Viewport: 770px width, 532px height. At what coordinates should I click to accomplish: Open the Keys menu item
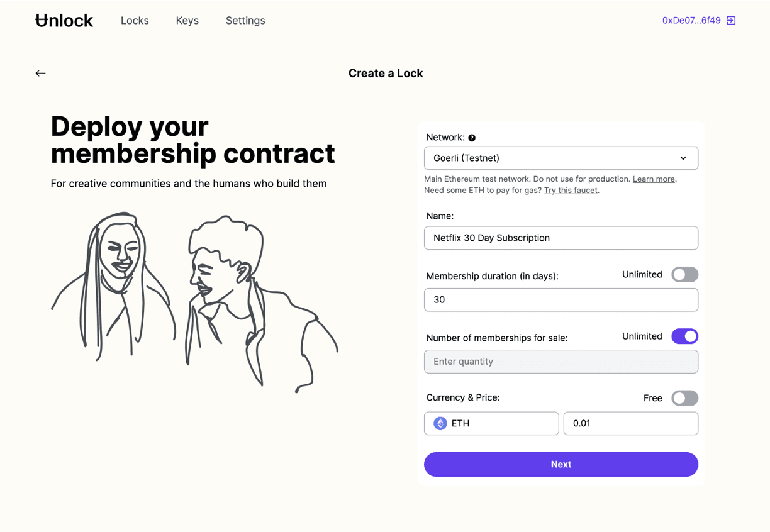coord(187,21)
